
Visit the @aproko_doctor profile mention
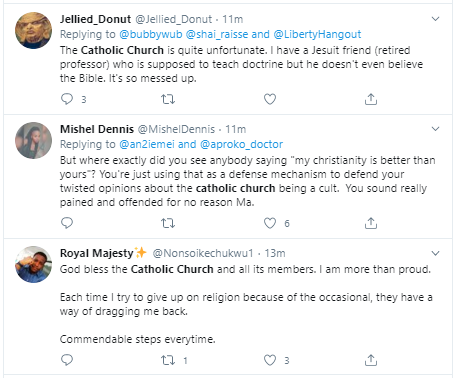click(241, 144)
